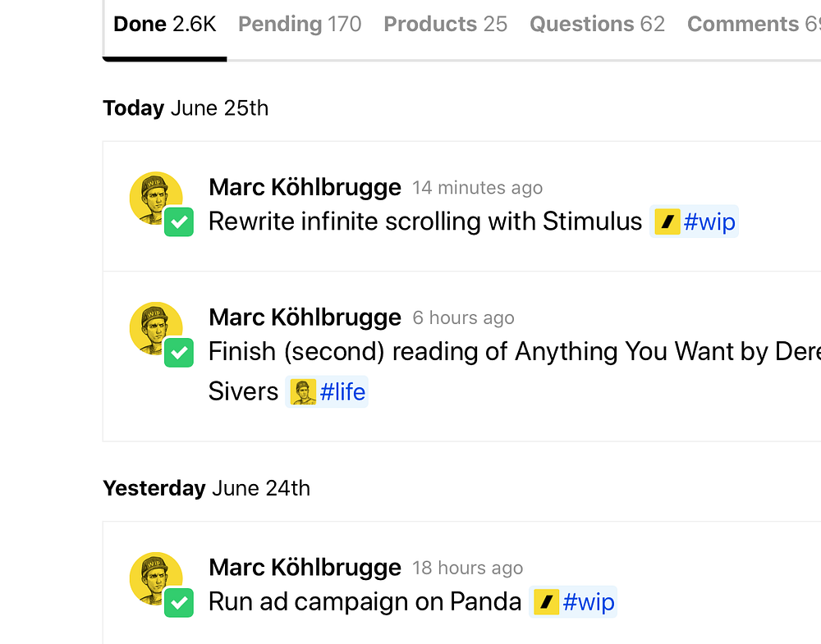Toggle the green checkmark on the Panda todo
This screenshot has width=821, height=644.
[179, 603]
